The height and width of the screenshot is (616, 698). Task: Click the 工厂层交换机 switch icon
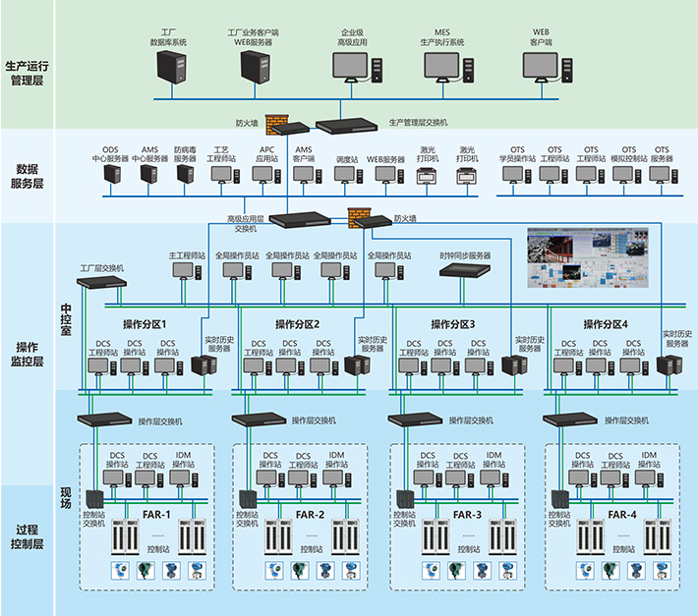coord(102,280)
